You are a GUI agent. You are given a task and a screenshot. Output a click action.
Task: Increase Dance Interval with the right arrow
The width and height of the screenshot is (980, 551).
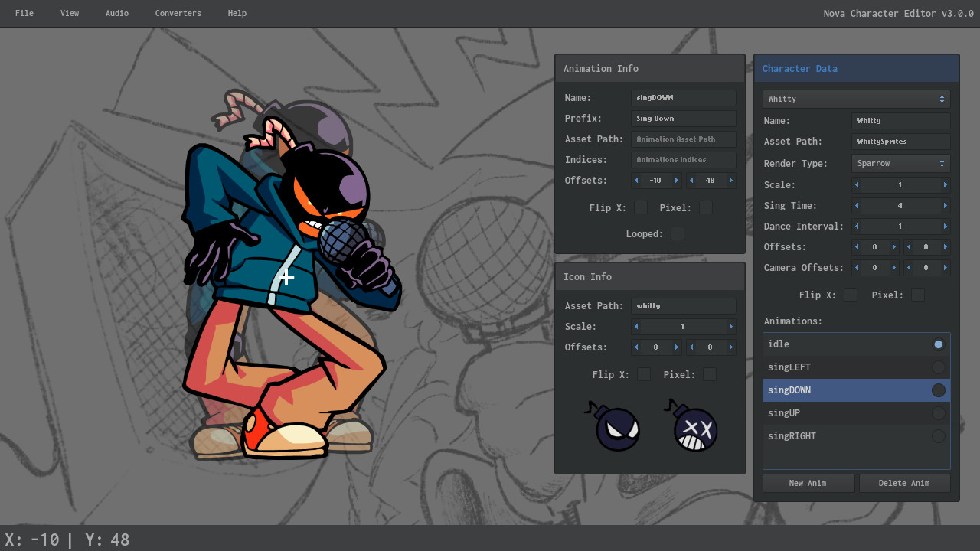tap(946, 226)
